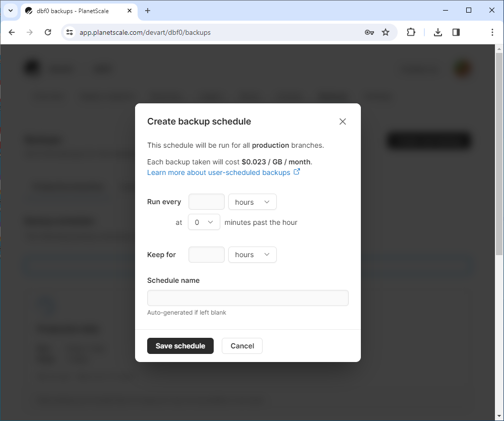Click the browser back arrow
The image size is (504, 421).
(12, 32)
